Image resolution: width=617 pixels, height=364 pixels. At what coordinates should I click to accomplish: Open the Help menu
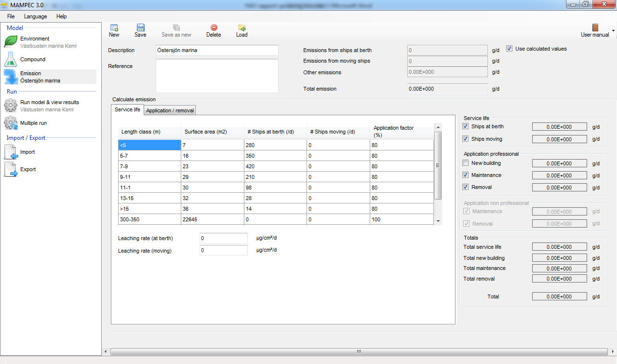point(61,16)
